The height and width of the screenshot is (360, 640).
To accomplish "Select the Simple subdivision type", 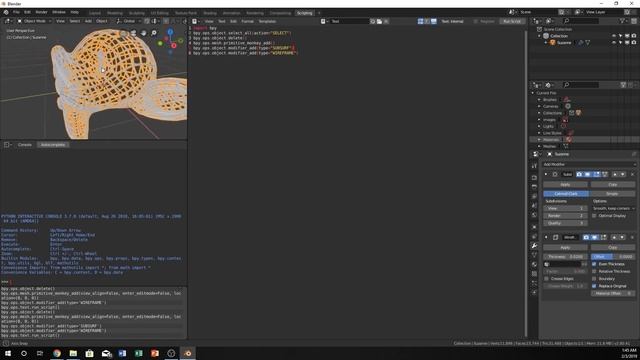I will tap(612, 194).
